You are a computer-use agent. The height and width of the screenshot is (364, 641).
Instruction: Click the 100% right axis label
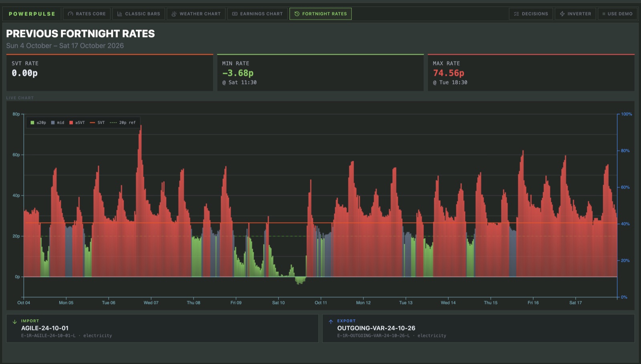click(627, 114)
